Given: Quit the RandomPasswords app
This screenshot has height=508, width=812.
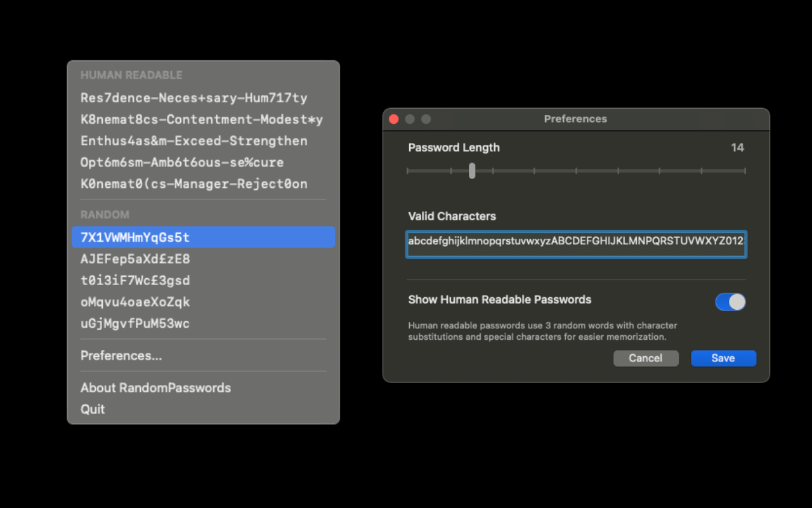Looking at the screenshot, I should coord(93,410).
